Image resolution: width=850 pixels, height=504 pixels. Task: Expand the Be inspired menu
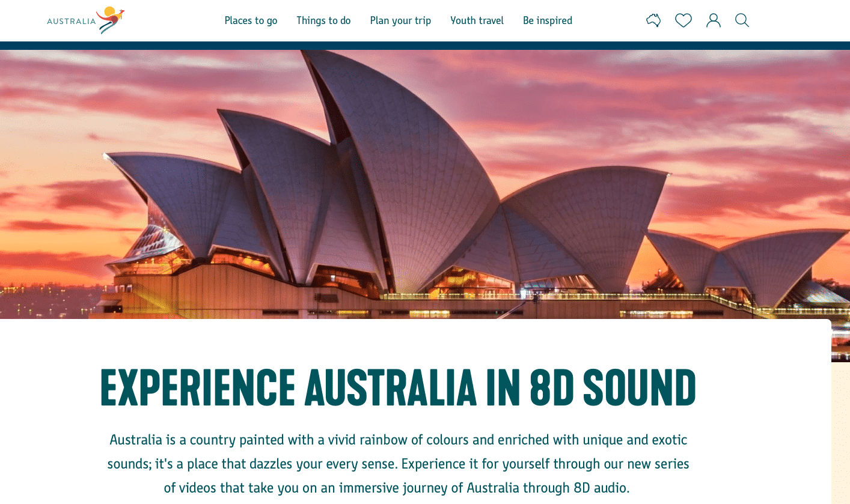[547, 20]
